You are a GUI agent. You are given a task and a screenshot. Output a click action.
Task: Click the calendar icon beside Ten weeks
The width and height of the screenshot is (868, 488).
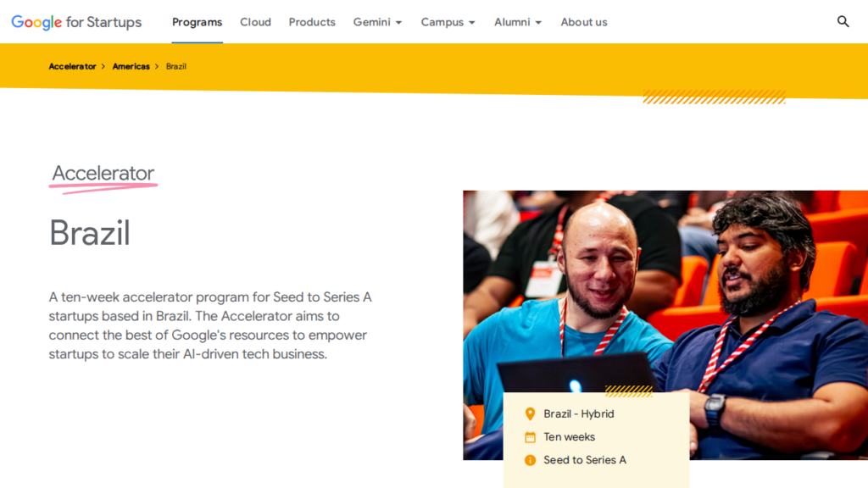530,437
